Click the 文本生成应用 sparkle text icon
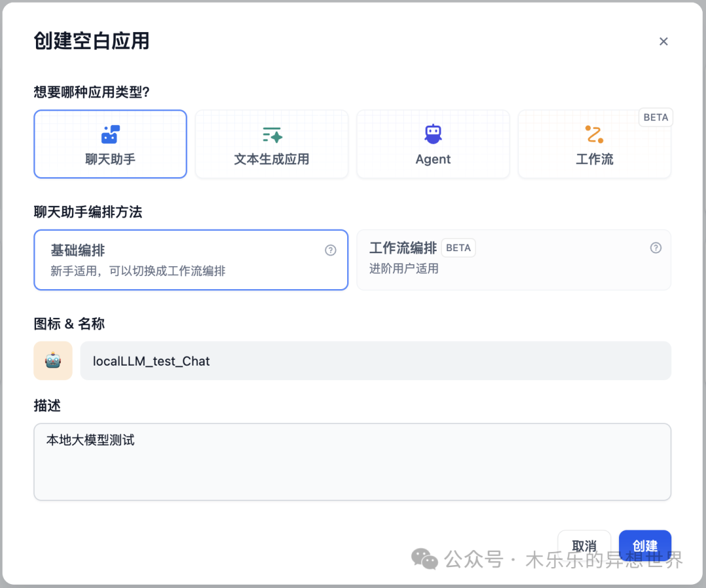The width and height of the screenshot is (706, 588). pyautogui.click(x=271, y=135)
